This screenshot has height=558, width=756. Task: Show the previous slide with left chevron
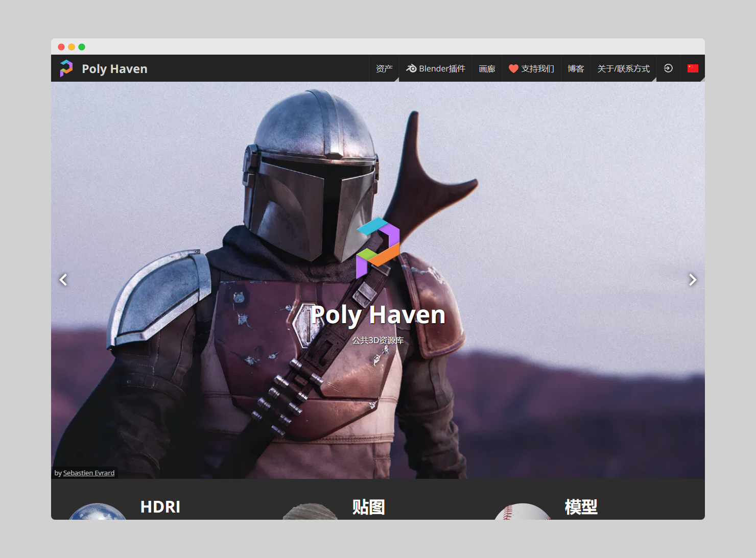(x=63, y=280)
